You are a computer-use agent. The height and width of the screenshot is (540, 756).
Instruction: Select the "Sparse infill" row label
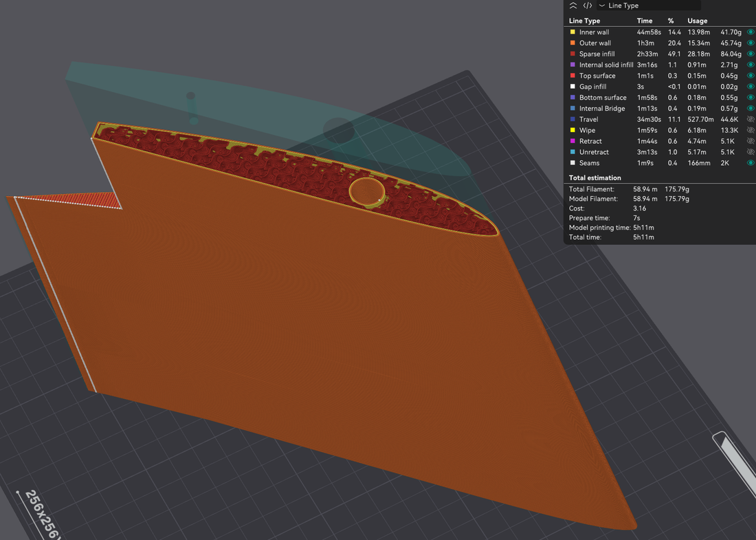point(597,54)
